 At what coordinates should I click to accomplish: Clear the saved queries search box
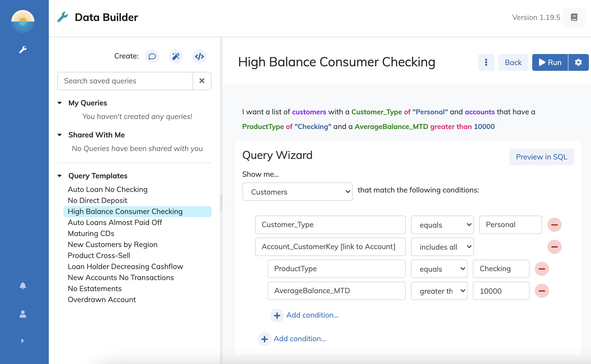202,81
